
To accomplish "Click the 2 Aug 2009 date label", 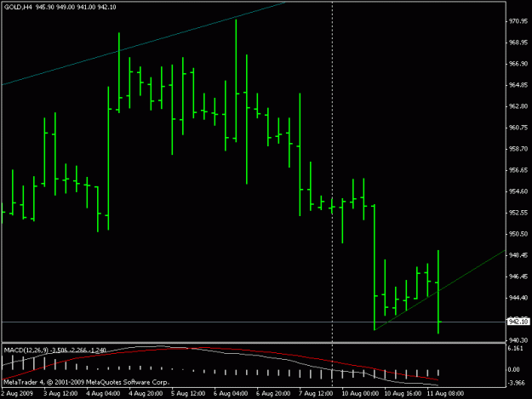I will (x=17, y=394).
